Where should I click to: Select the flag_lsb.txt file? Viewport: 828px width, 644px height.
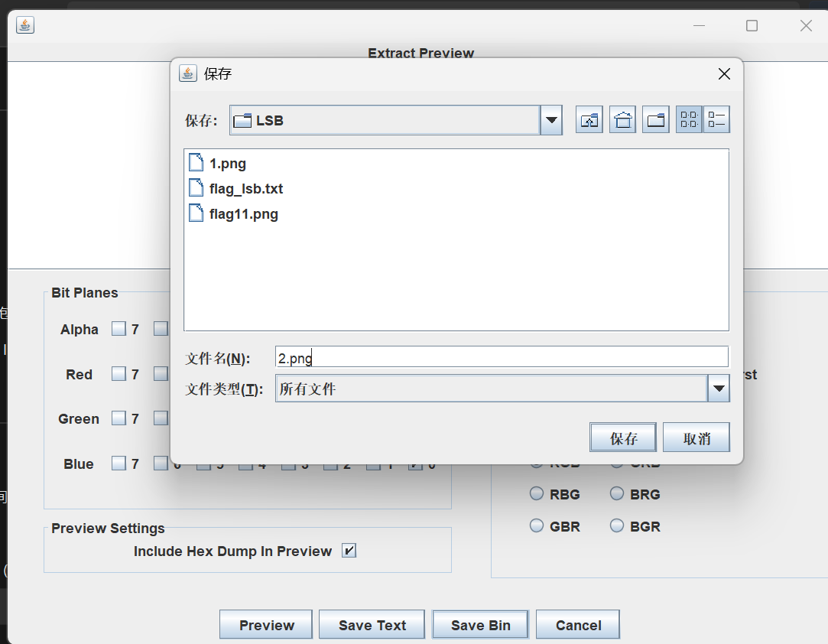pyautogui.click(x=235, y=188)
